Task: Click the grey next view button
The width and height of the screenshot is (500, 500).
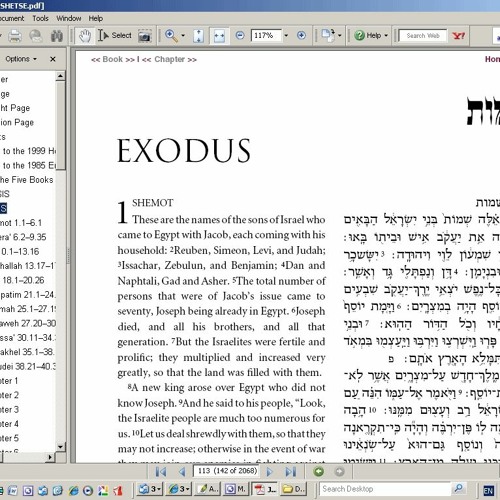Action: pos(339,471)
